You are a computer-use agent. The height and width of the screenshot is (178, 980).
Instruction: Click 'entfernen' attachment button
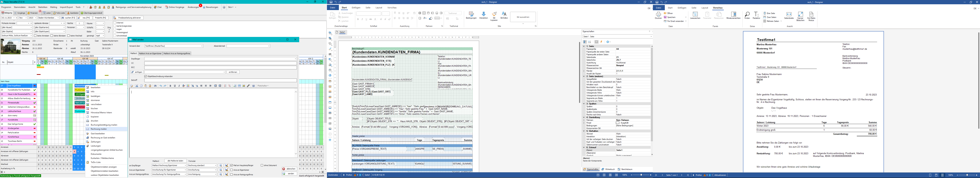233,72
